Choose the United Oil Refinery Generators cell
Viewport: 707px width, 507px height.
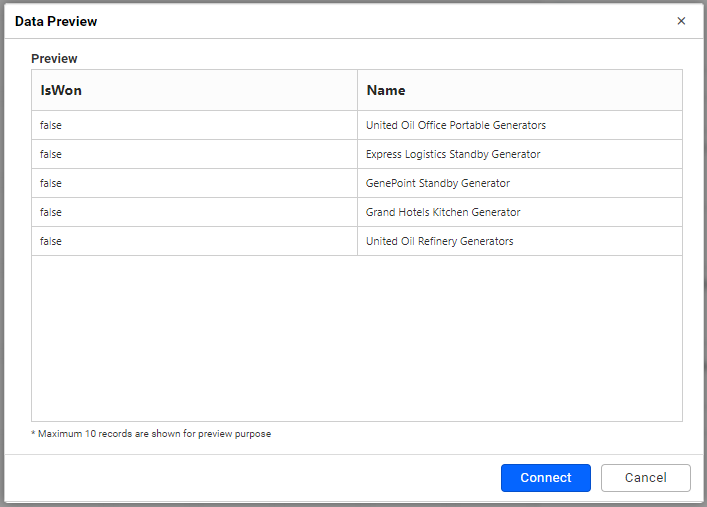point(440,241)
